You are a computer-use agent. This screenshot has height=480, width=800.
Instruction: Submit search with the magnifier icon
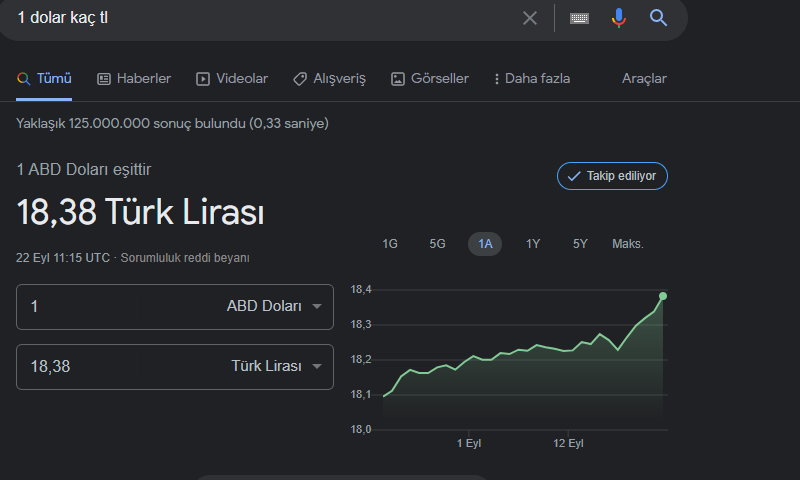click(x=658, y=18)
